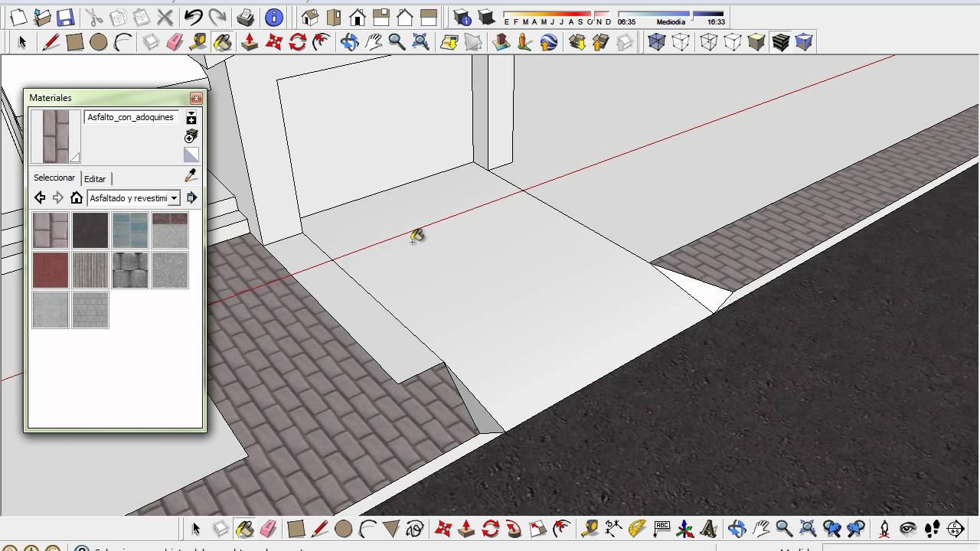Screen dimensions: 980x551
Task: Select the Zoom magnifier in top toolbar
Action: (397, 42)
